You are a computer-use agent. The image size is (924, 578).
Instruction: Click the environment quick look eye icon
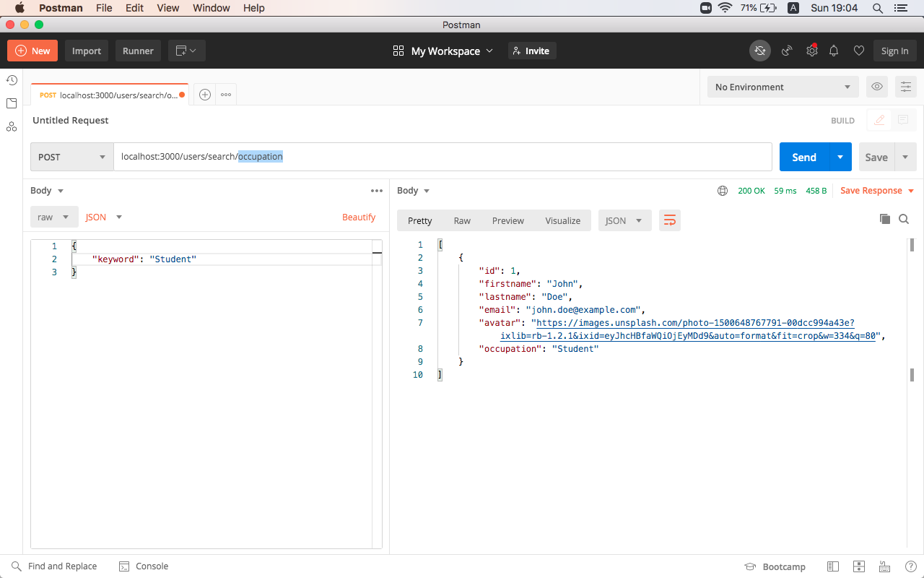(877, 87)
